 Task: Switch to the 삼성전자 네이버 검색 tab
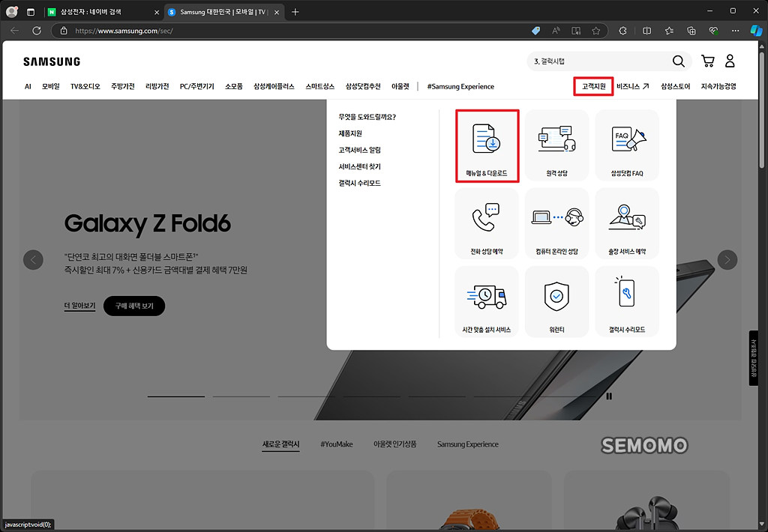103,12
